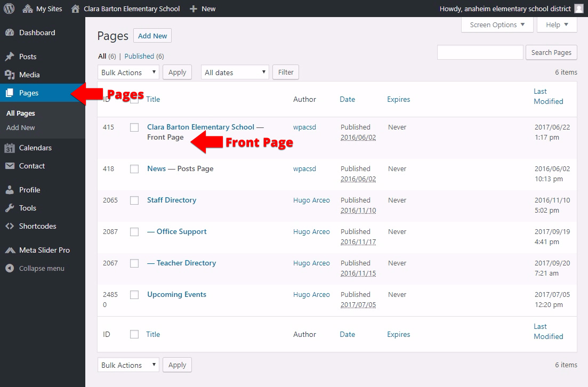
Task: Click the Contact envelope icon
Action: [10, 166]
